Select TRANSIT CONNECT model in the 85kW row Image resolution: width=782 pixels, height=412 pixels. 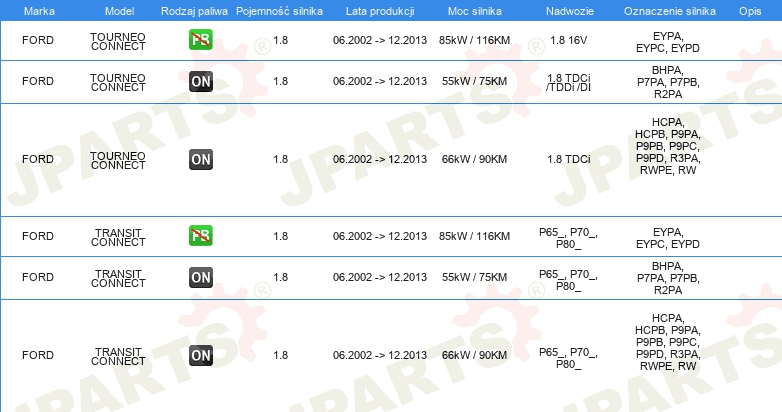[118, 237]
